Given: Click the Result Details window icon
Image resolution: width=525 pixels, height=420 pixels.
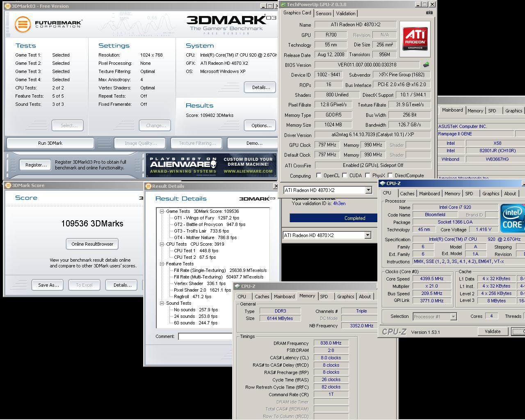Looking at the screenshot, I should (148, 186).
